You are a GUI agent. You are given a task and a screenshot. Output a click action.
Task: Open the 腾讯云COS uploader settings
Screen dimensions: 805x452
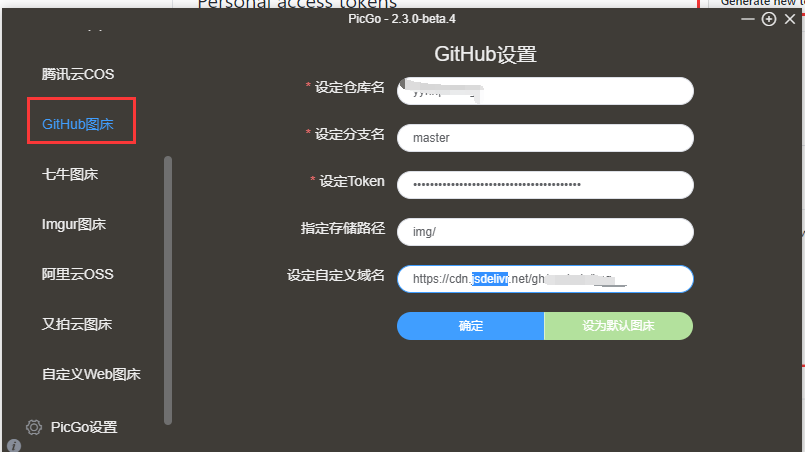click(x=78, y=74)
